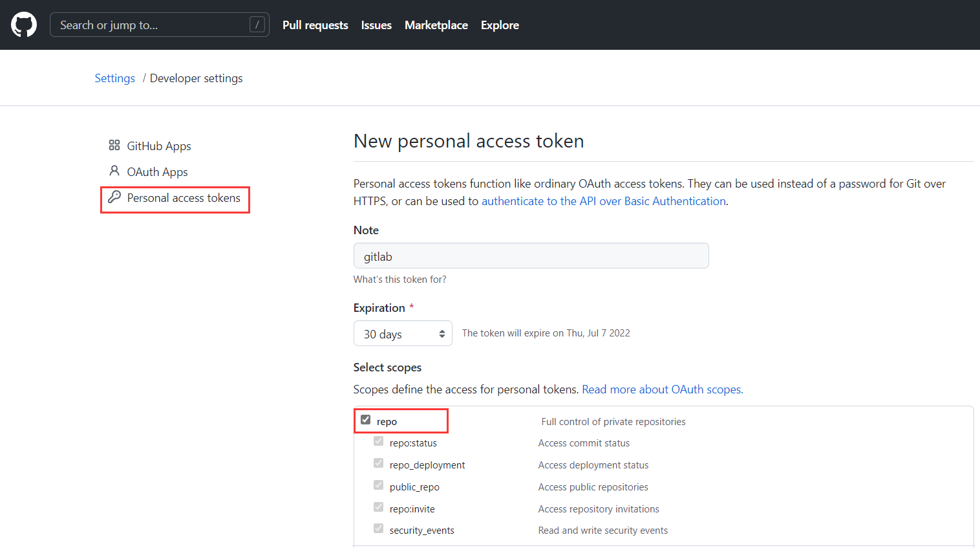Image resolution: width=980 pixels, height=548 pixels.
Task: Click the slash shortcut badge in search bar
Action: click(257, 24)
